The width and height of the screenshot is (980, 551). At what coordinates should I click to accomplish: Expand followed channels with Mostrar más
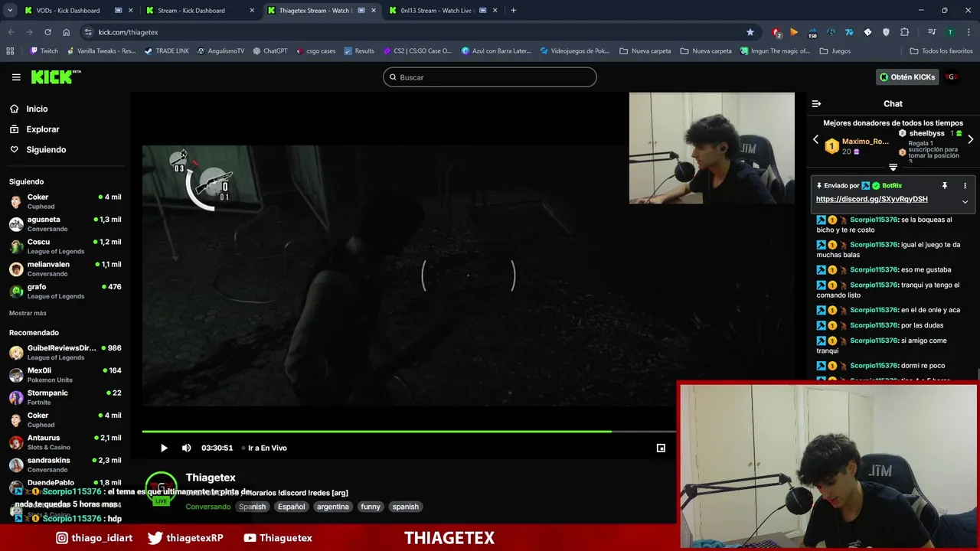click(x=28, y=313)
